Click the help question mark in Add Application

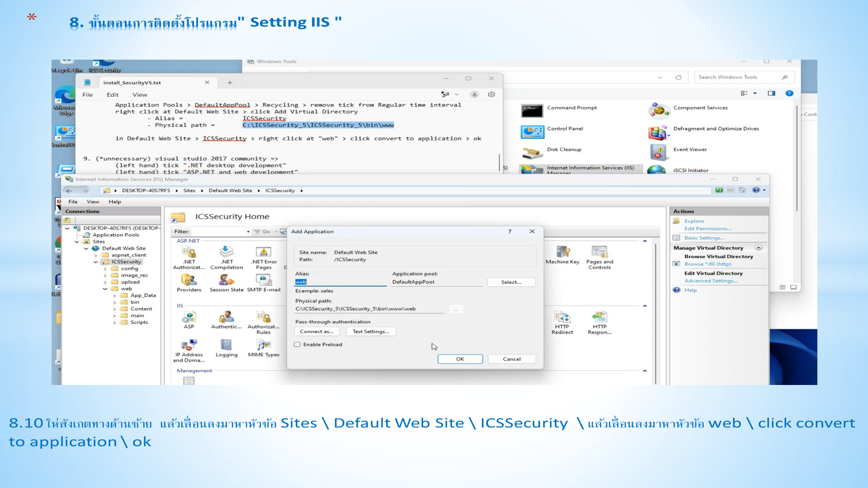click(x=510, y=231)
